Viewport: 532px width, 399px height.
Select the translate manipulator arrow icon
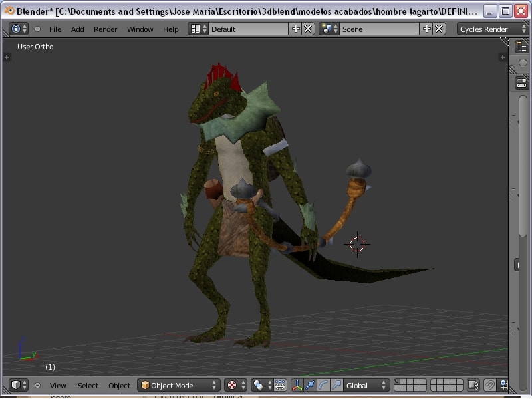(x=310, y=385)
